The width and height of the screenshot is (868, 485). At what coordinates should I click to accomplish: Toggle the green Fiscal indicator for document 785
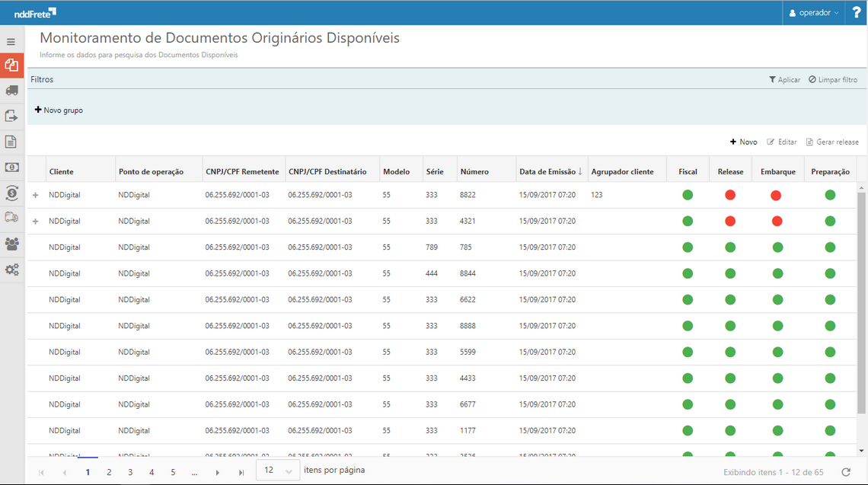pos(687,247)
